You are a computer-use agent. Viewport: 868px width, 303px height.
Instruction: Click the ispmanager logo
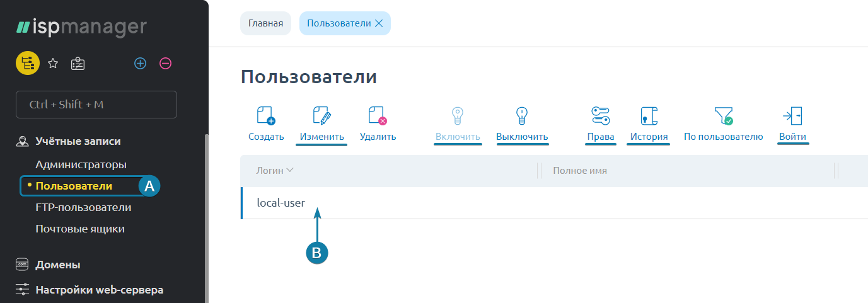[x=81, y=28]
